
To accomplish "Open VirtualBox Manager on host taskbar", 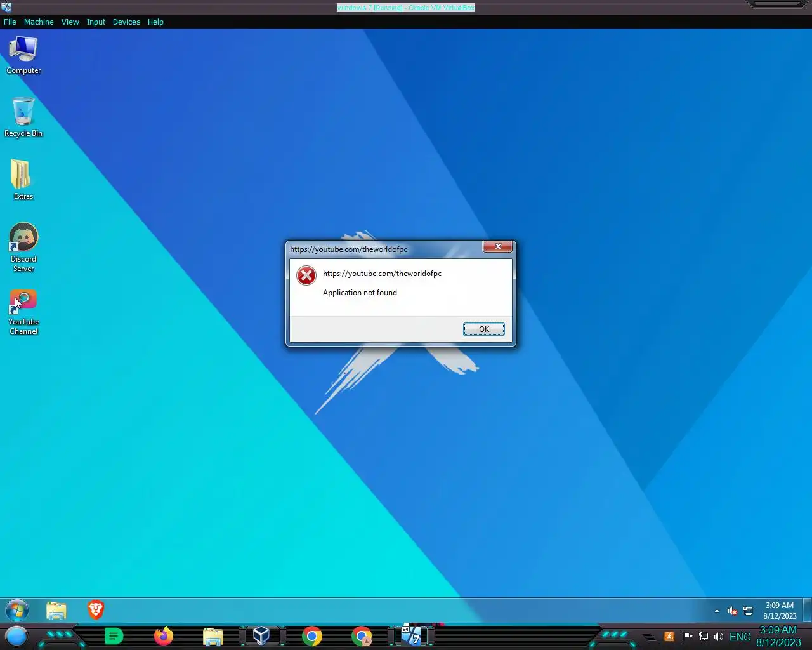I will pyautogui.click(x=261, y=635).
